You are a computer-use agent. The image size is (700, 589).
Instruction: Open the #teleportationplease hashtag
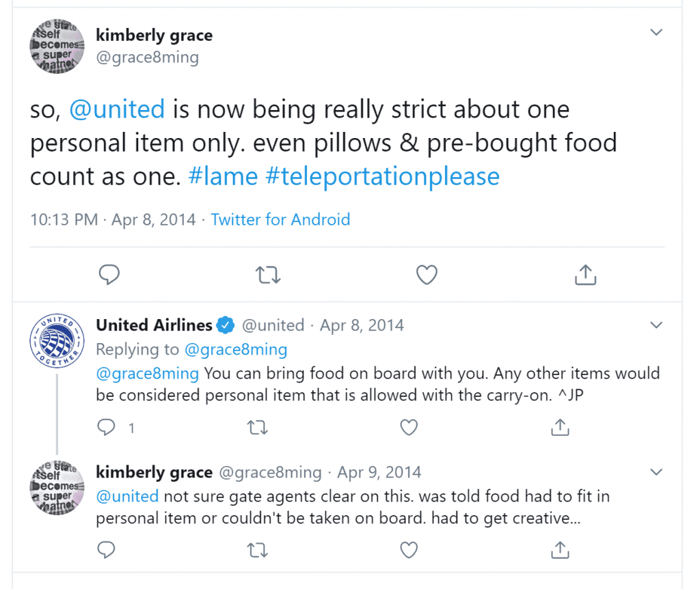click(x=382, y=177)
